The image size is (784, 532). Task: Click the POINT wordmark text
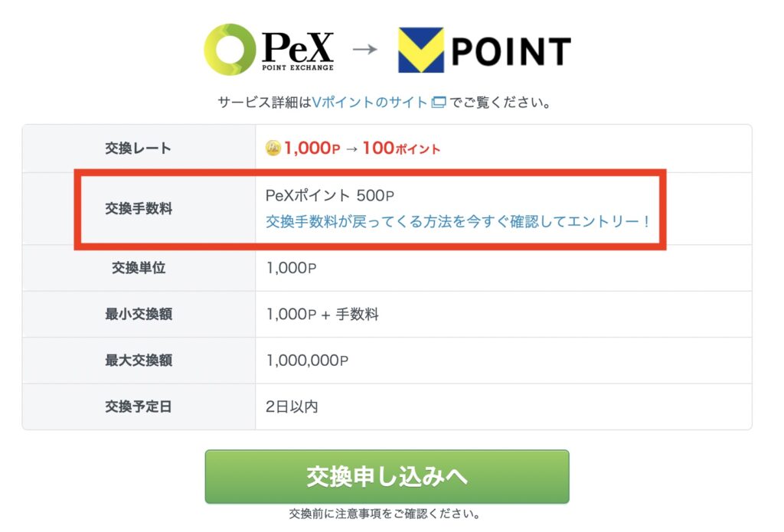tap(511, 51)
